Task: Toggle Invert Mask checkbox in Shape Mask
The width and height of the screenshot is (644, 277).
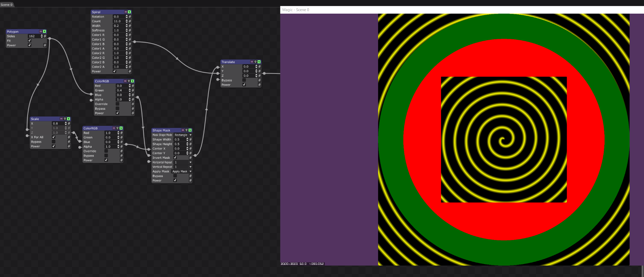Action: pyautogui.click(x=175, y=157)
